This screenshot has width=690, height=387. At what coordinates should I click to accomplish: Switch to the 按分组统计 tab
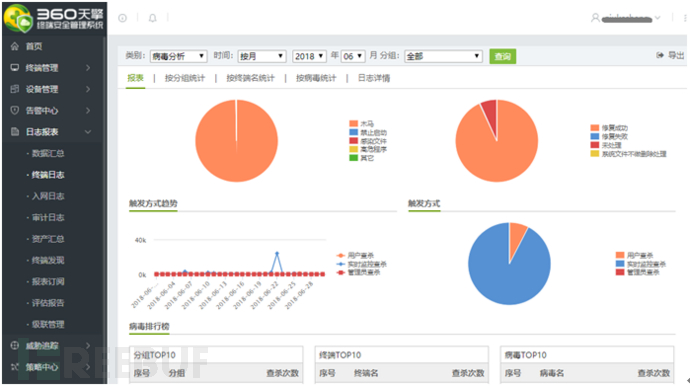tap(185, 78)
